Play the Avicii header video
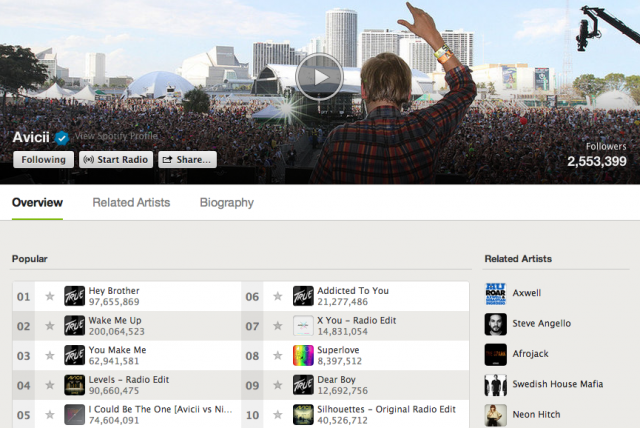640x428 pixels. [319, 76]
